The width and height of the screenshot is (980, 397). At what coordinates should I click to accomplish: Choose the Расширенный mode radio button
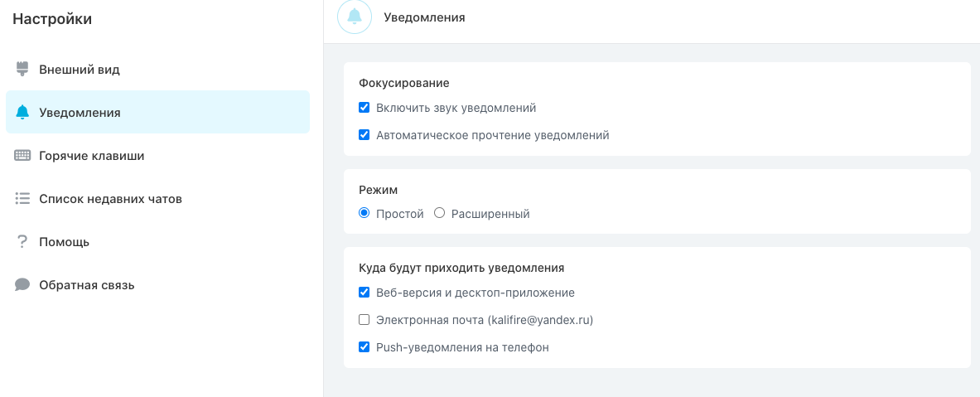click(x=439, y=213)
